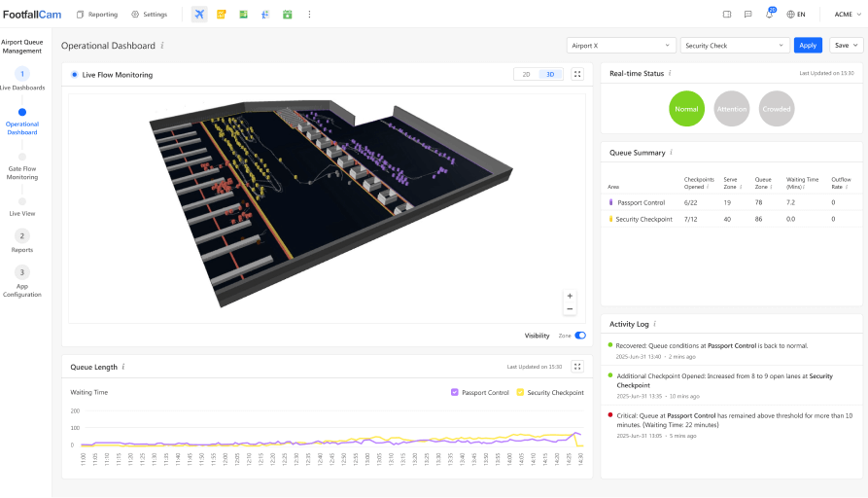This screenshot has width=868, height=498.
Task: Click the info icon beside Operational Dashboard
Action: tap(162, 46)
